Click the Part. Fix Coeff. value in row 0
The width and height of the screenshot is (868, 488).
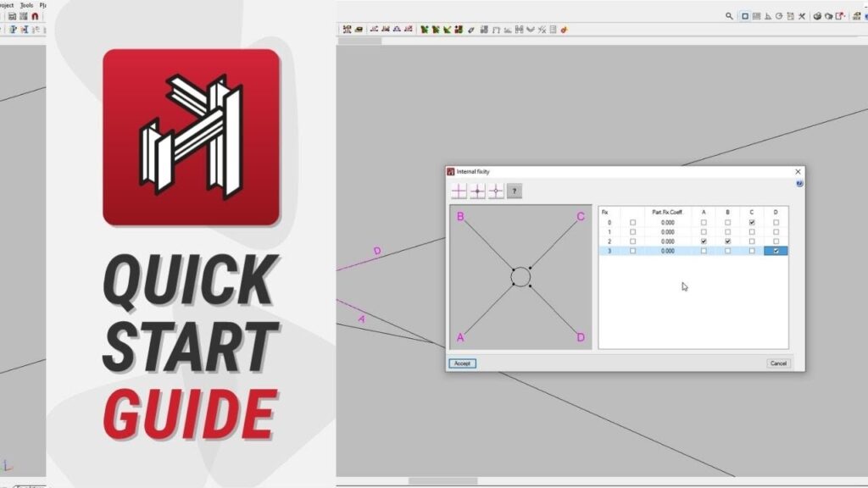point(667,222)
